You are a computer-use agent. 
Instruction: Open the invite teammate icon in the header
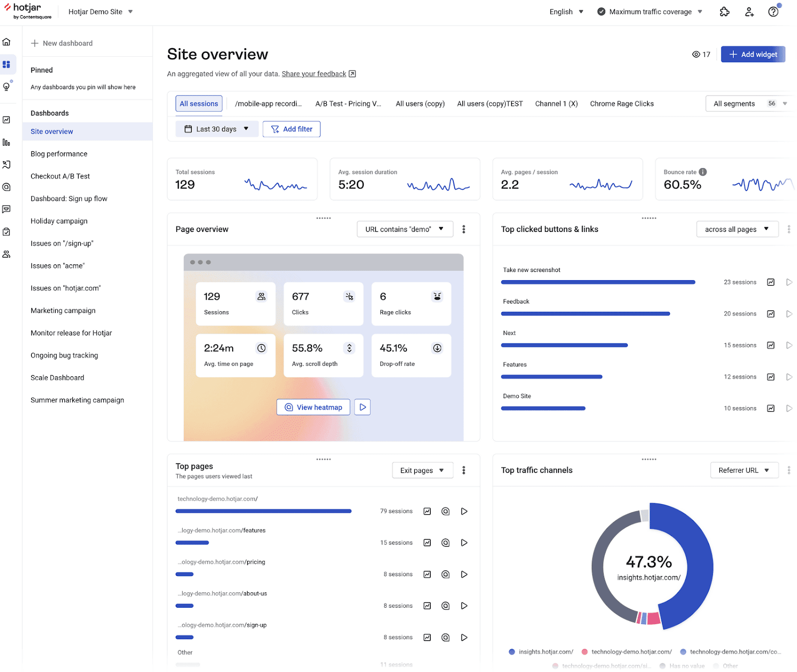tap(750, 11)
